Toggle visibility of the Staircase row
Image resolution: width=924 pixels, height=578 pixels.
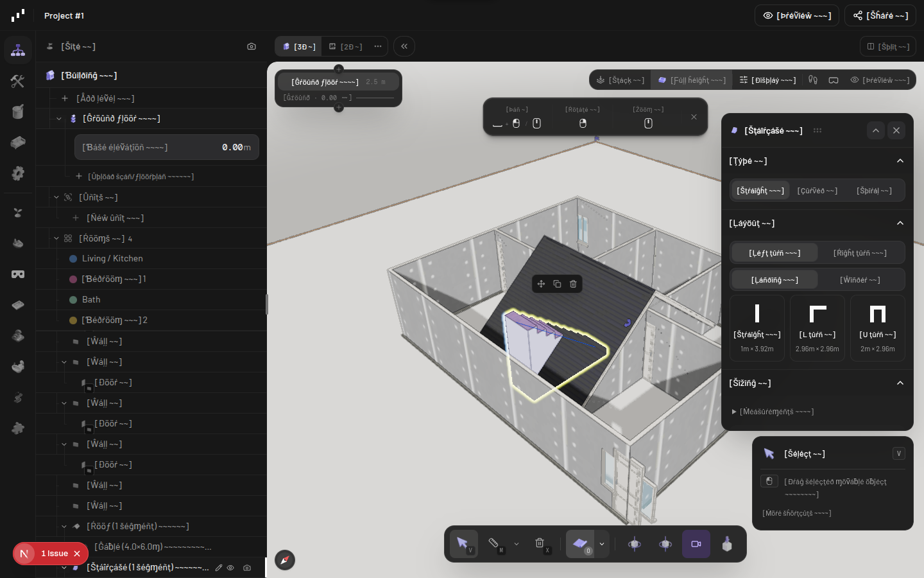click(230, 568)
